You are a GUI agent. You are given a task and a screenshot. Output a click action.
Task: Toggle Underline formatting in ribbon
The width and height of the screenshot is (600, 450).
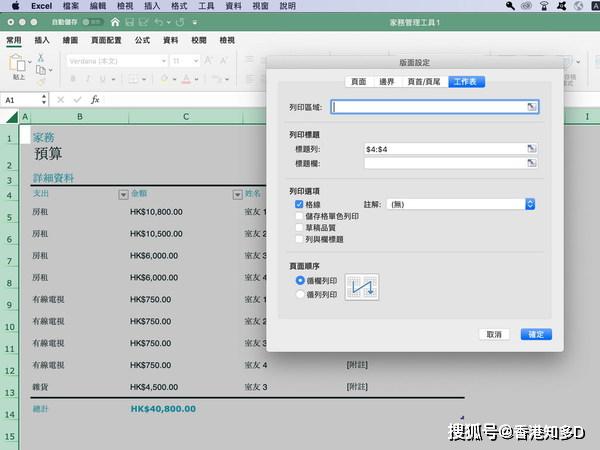102,79
